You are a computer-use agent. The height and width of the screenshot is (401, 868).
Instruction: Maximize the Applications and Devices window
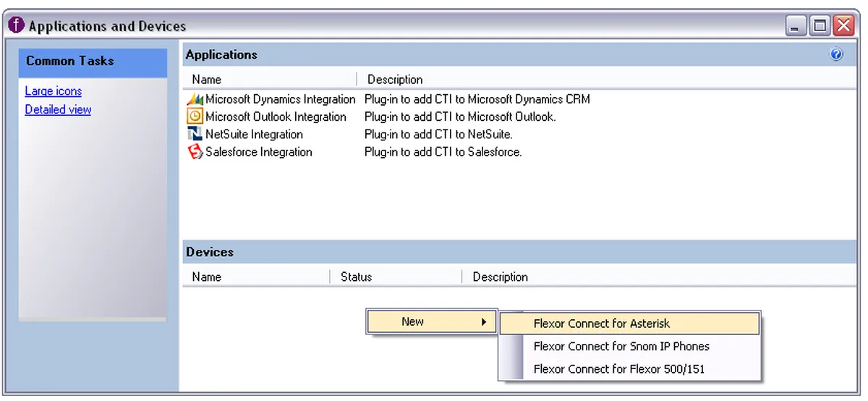(820, 27)
